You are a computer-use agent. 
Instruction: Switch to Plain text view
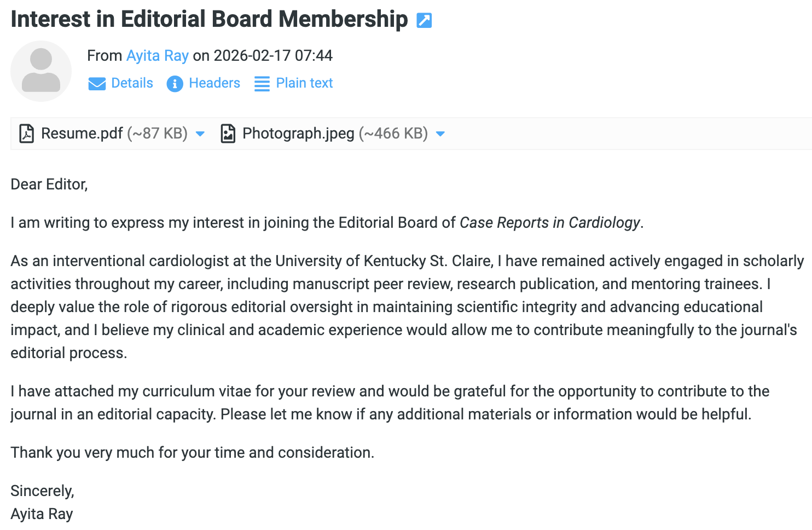(304, 83)
